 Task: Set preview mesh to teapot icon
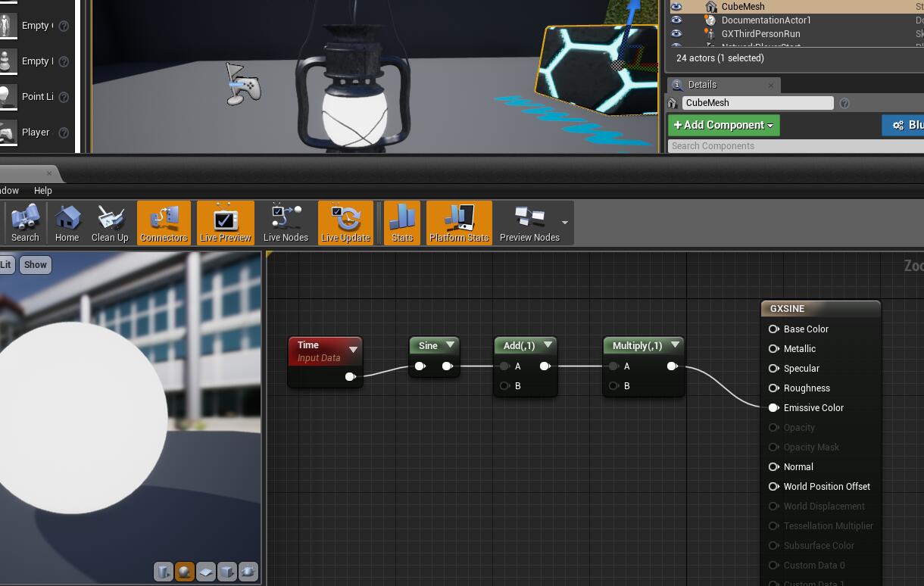[x=248, y=572]
